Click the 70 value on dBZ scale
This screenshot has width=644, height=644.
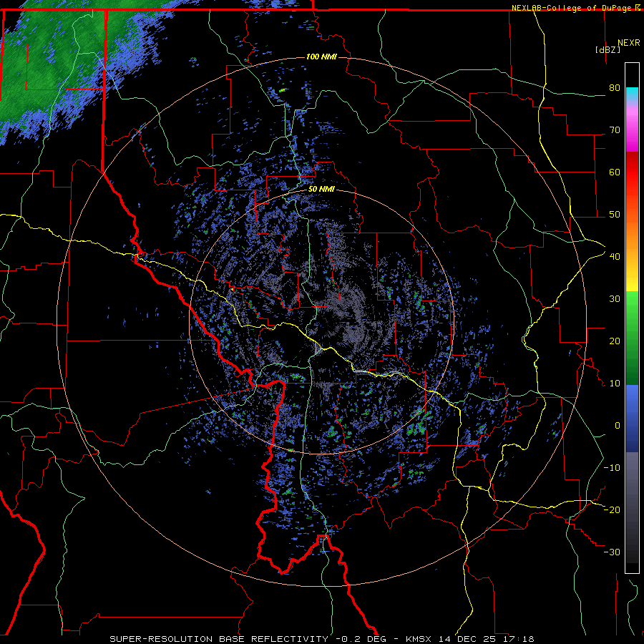[615, 130]
